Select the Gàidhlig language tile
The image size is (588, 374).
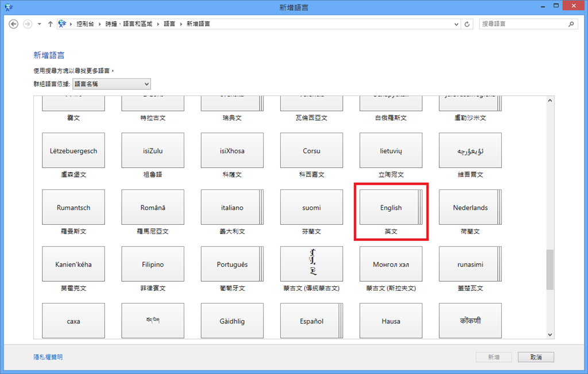pyautogui.click(x=232, y=321)
